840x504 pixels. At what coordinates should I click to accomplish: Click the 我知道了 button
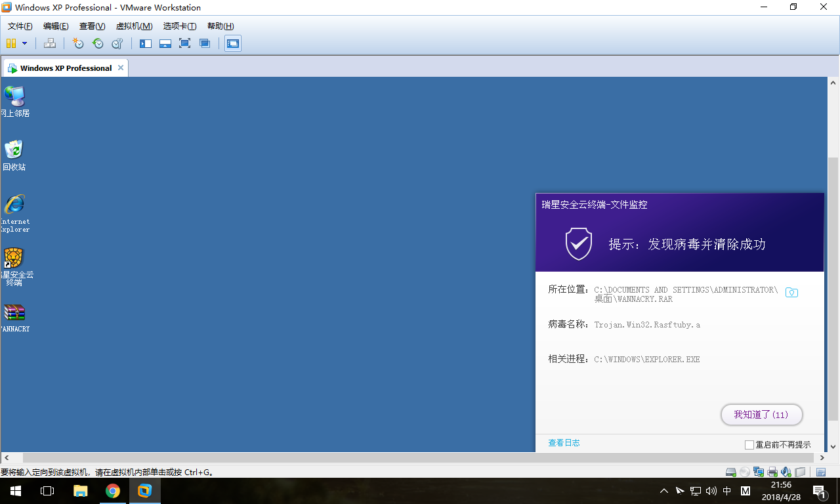pos(761,415)
